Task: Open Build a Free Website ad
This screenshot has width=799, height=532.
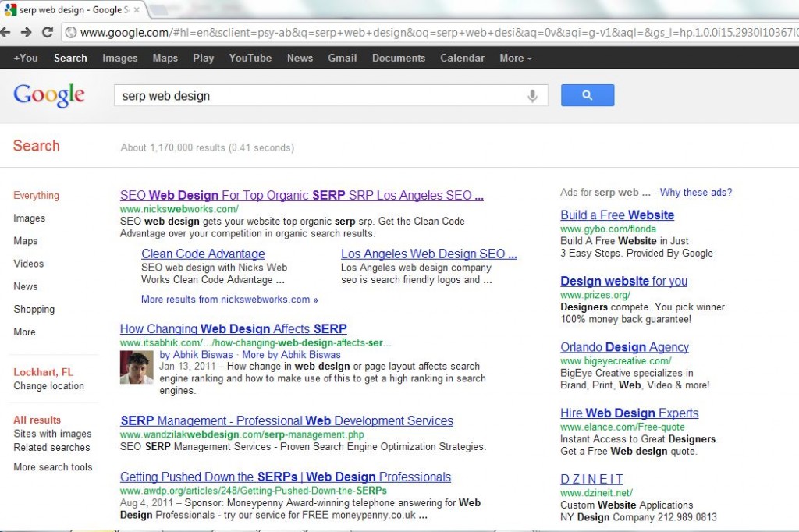Action: click(617, 215)
